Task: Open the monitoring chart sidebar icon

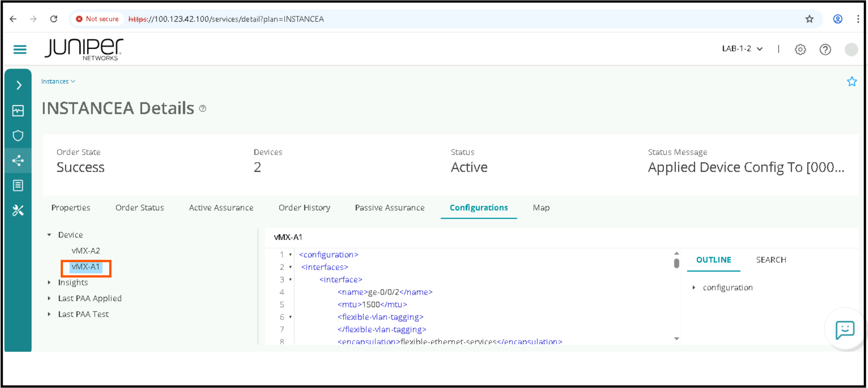Action: click(18, 111)
